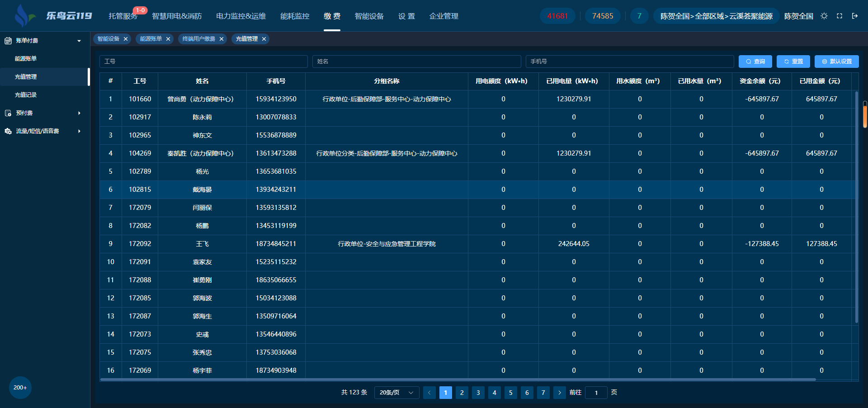This screenshot has width=868, height=408.
Task: Open the 默认设置 button
Action: point(836,62)
